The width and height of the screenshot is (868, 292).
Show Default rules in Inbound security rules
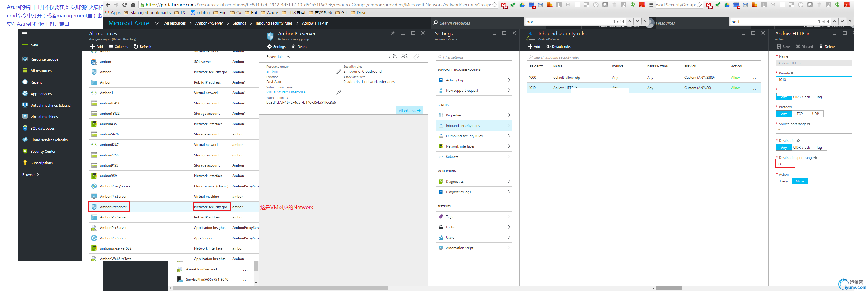coord(558,46)
